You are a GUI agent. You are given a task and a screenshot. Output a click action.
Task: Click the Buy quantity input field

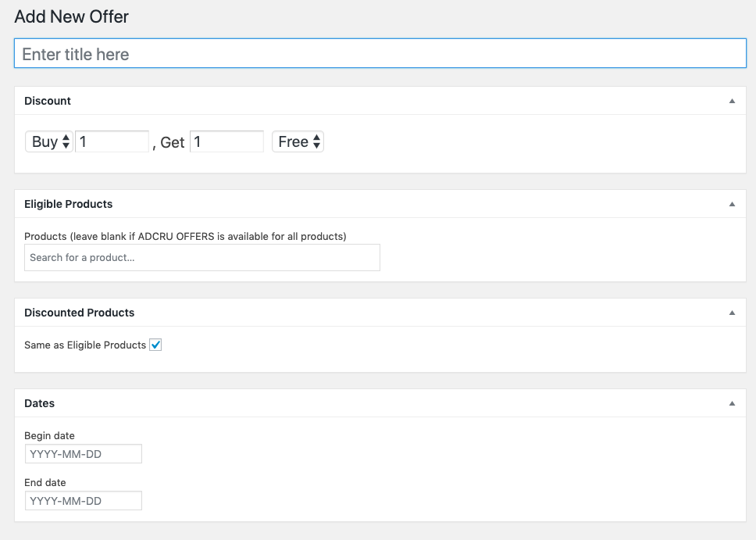[112, 141]
